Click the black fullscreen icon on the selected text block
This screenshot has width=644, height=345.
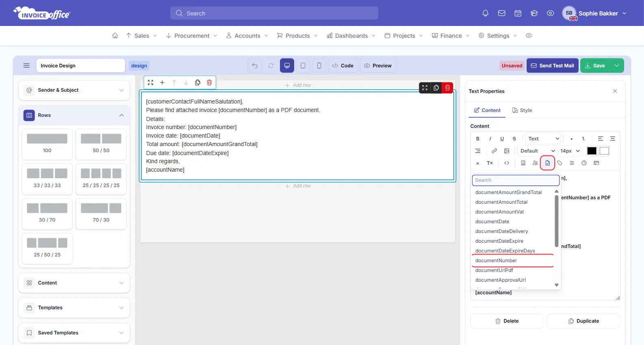[x=425, y=88]
